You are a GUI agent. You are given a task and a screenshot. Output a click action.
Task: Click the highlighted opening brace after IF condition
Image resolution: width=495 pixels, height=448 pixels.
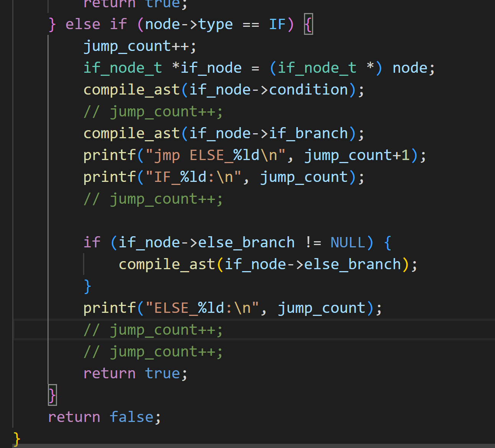point(308,25)
